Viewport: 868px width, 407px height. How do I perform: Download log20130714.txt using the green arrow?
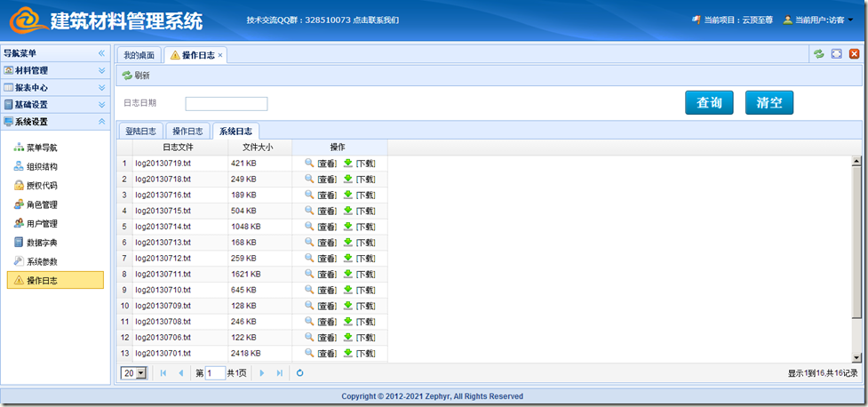pos(348,227)
